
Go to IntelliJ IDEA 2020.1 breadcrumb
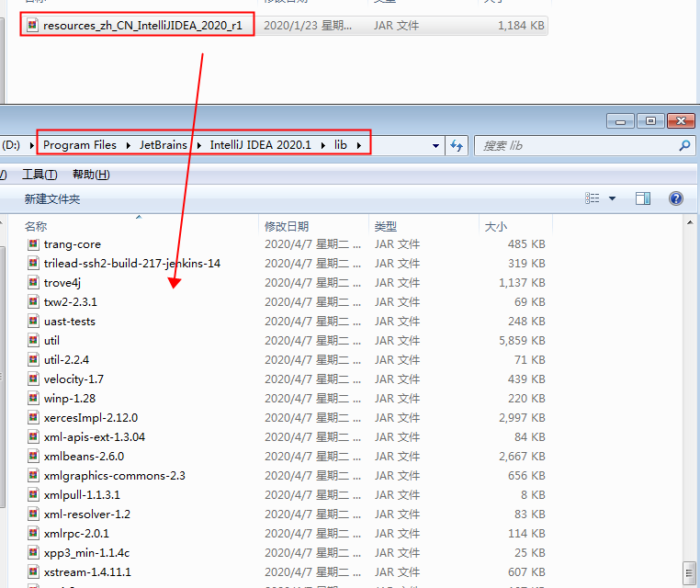click(x=261, y=145)
